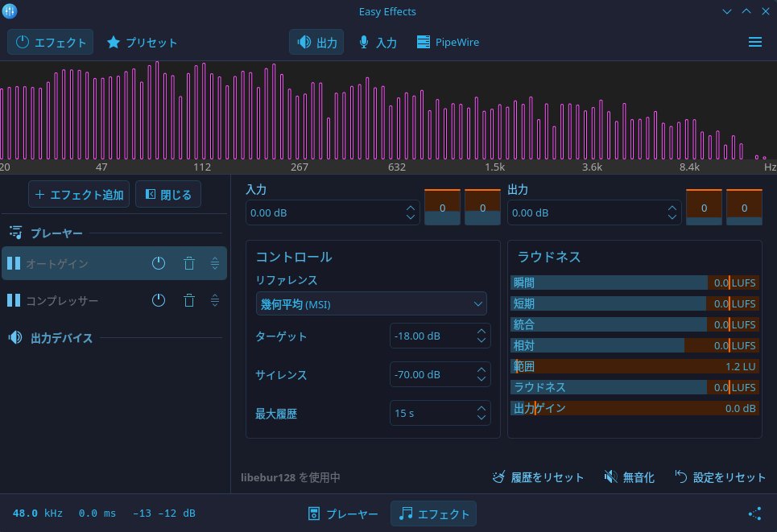Decrease the 出力 gain with down arrow

pos(672,217)
